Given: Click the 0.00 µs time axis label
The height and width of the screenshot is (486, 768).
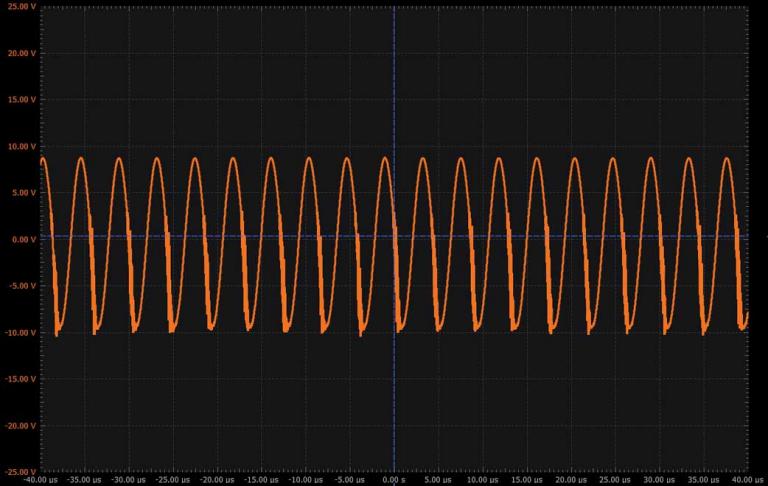Looking at the screenshot, I should (395, 480).
